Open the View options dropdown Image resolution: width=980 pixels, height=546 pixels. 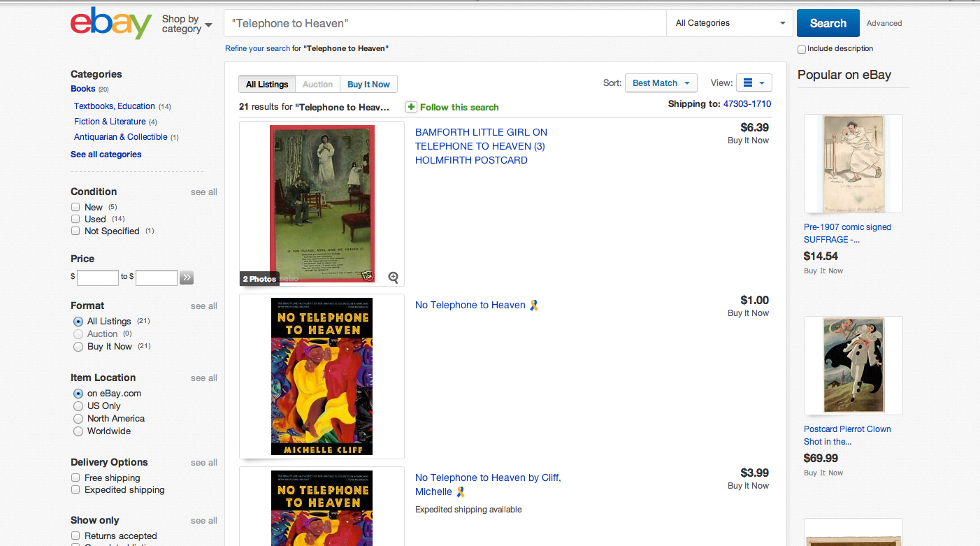(x=754, y=83)
